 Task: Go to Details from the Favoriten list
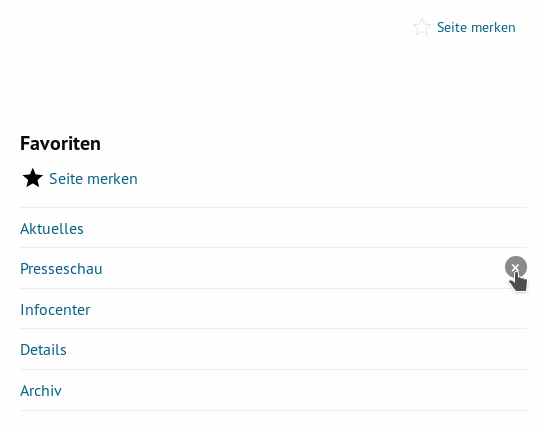[x=43, y=349]
